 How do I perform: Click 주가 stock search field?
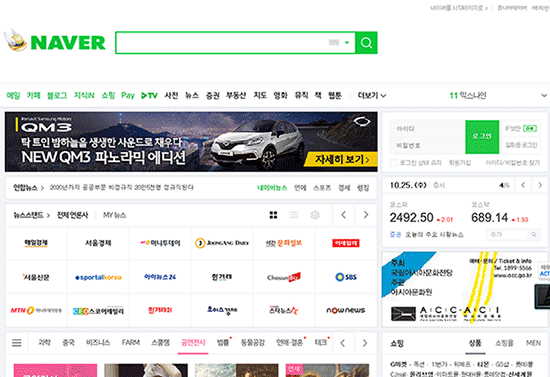508,234
